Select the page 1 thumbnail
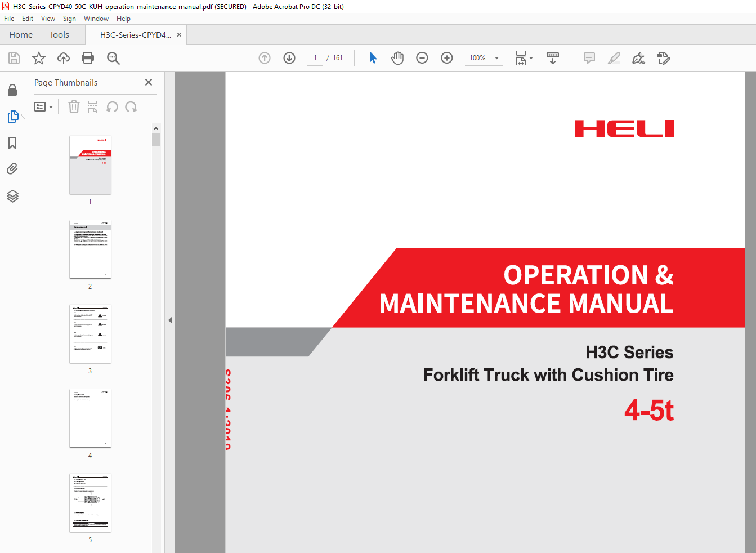756x553 pixels. tap(90, 165)
